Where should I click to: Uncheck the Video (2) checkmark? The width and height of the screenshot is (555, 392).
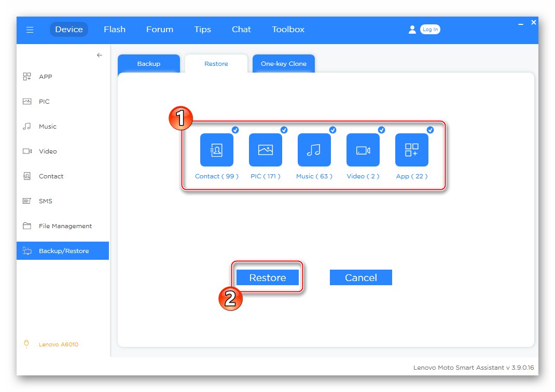pyautogui.click(x=381, y=130)
